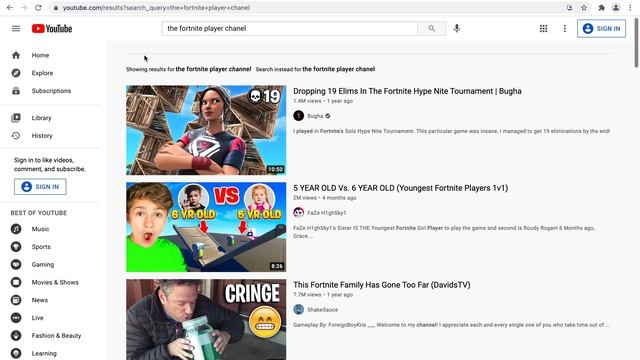This screenshot has width=640, height=360.
Task: Open the browser profile avatar icon
Action: point(616,7)
